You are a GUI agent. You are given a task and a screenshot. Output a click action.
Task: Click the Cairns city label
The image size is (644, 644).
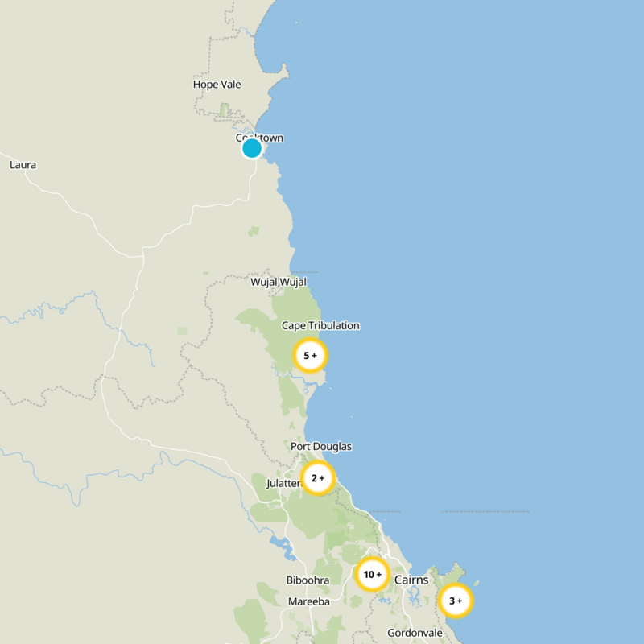tap(413, 579)
